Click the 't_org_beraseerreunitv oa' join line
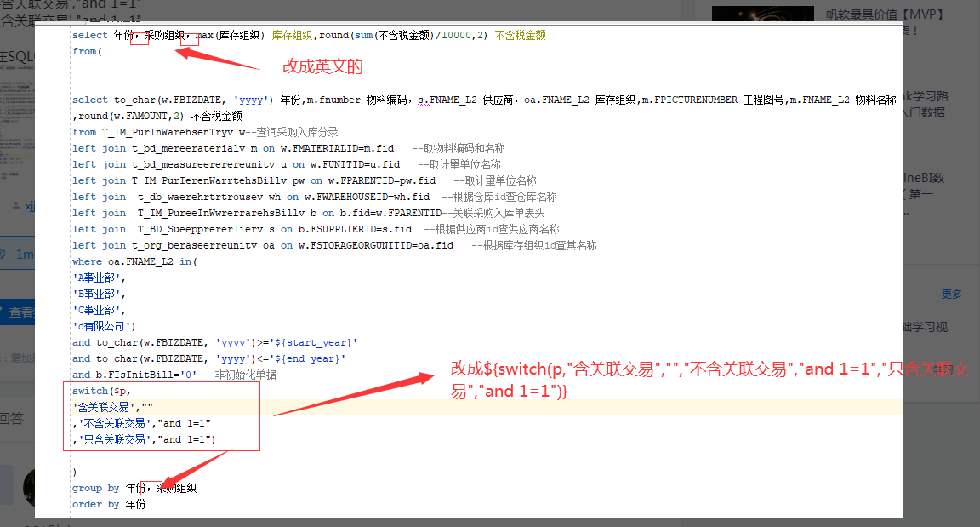980x527 pixels. click(x=334, y=246)
